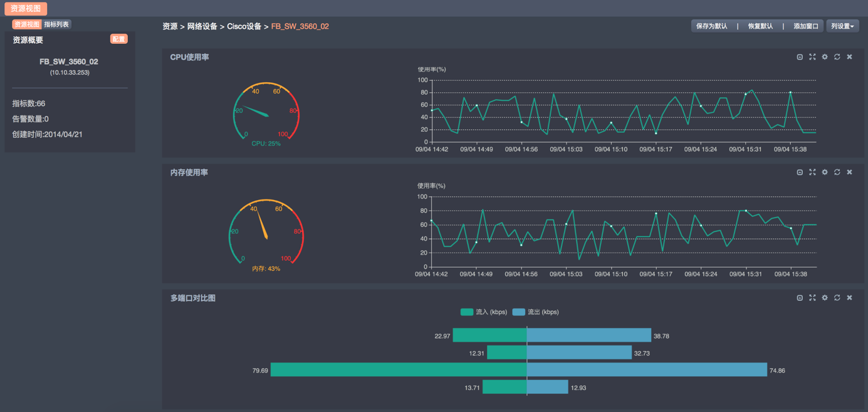Collapse the 多端口对比图 panel
The width and height of the screenshot is (868, 412).
[x=800, y=298]
